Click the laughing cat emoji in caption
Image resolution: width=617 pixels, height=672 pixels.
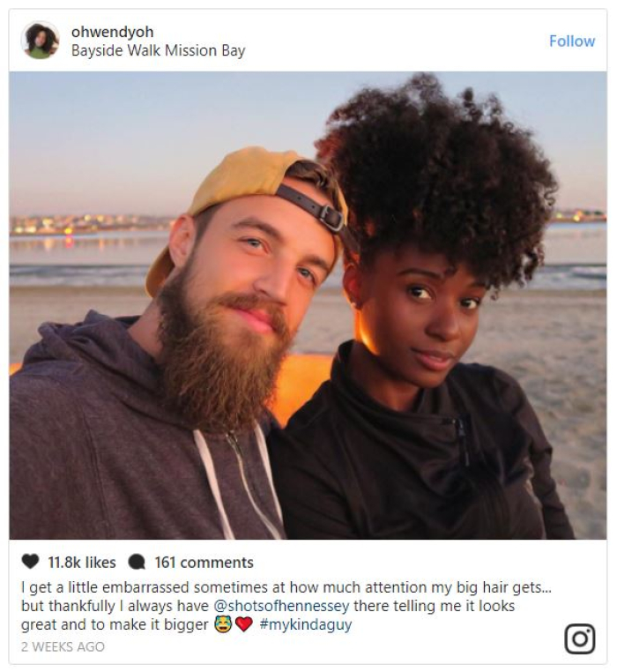(223, 624)
